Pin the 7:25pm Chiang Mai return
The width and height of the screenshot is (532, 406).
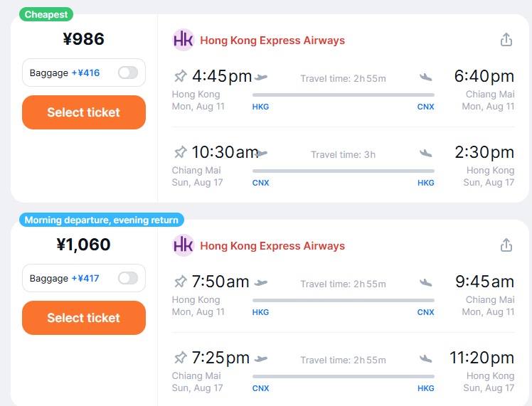tap(180, 358)
